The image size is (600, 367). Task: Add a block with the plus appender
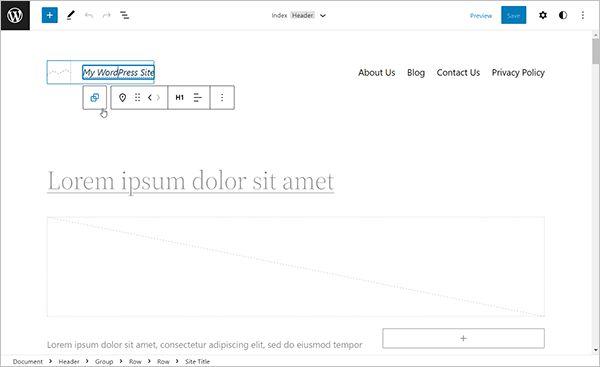(x=463, y=338)
